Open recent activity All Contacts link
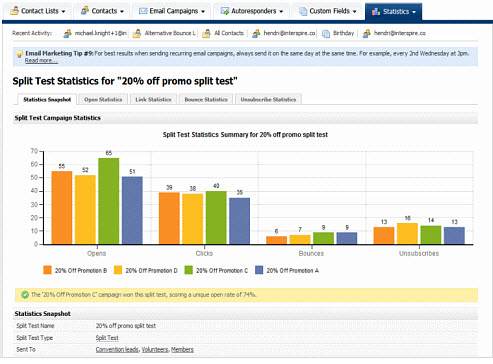This screenshot has height=364, width=493. (229, 33)
